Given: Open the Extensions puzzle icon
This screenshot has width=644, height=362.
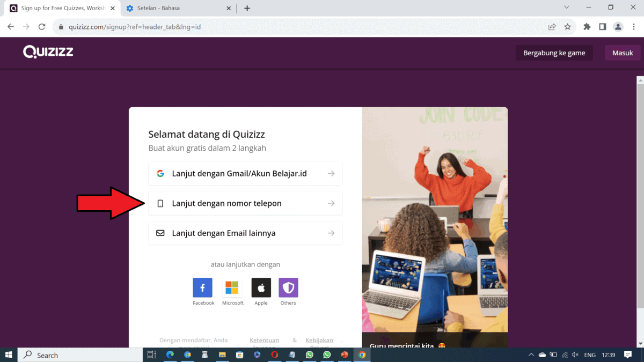Looking at the screenshot, I should coord(587,27).
